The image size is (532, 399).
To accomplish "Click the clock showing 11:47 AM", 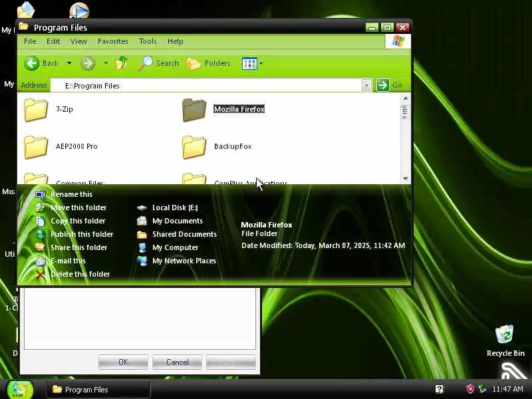I will (x=507, y=389).
